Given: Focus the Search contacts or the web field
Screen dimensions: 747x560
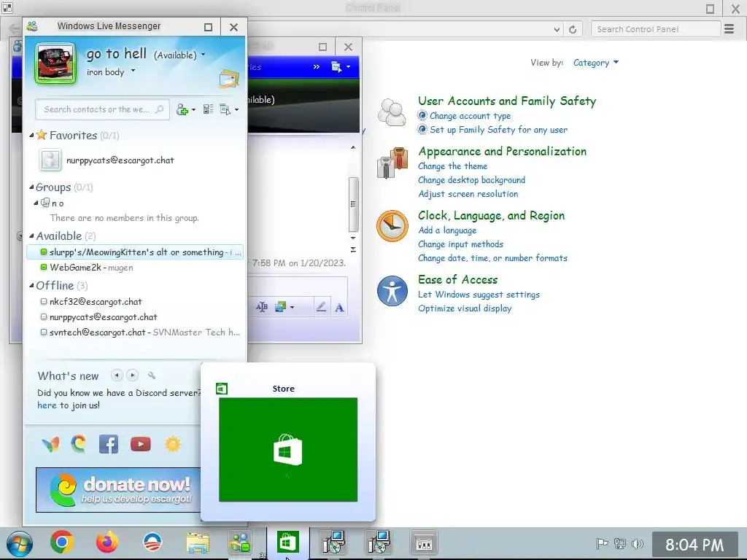Looking at the screenshot, I should [102, 109].
